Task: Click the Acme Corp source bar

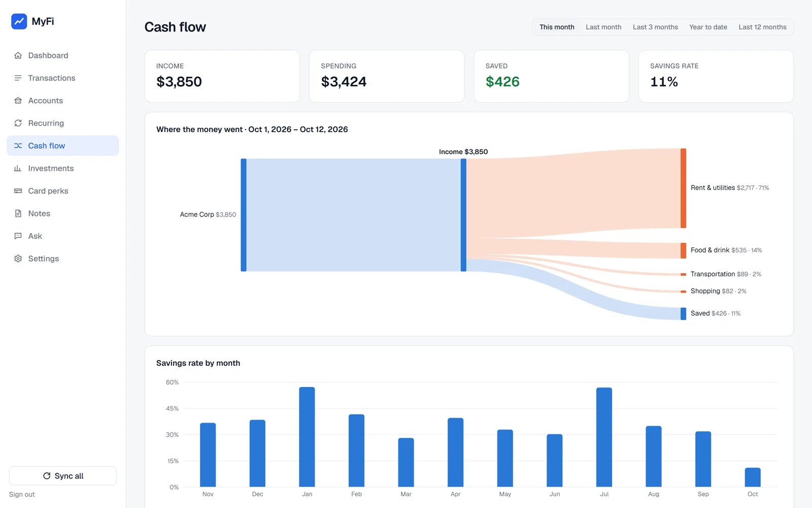Action: (x=244, y=215)
